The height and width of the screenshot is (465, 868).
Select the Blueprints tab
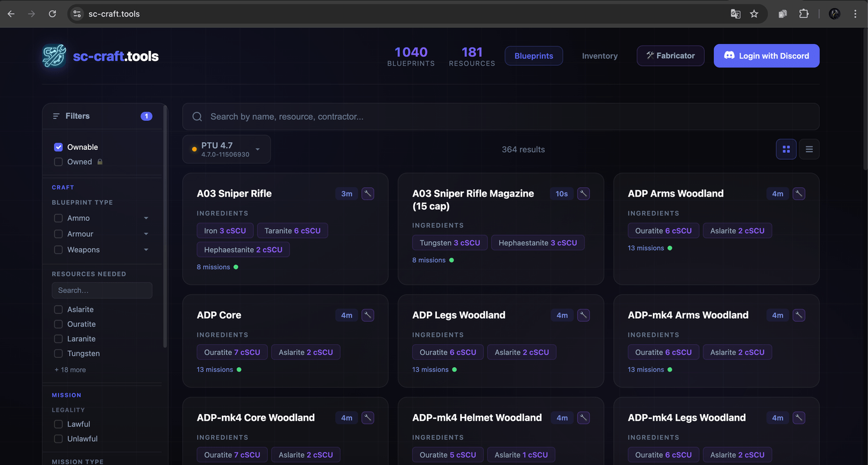tap(534, 55)
